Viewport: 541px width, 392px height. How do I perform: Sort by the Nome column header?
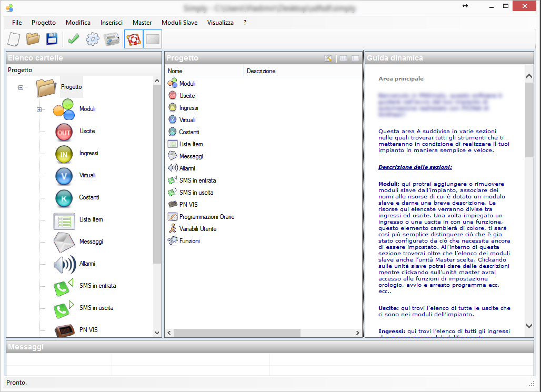pyautogui.click(x=204, y=71)
